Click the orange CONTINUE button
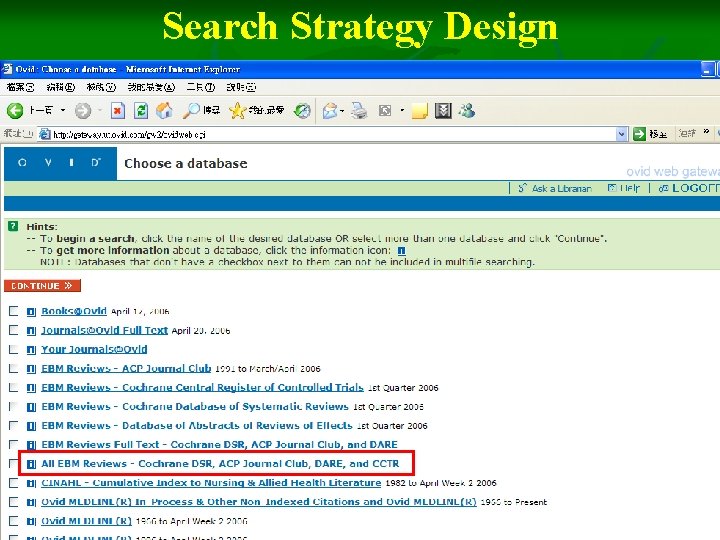The height and width of the screenshot is (540, 720). 42,286
